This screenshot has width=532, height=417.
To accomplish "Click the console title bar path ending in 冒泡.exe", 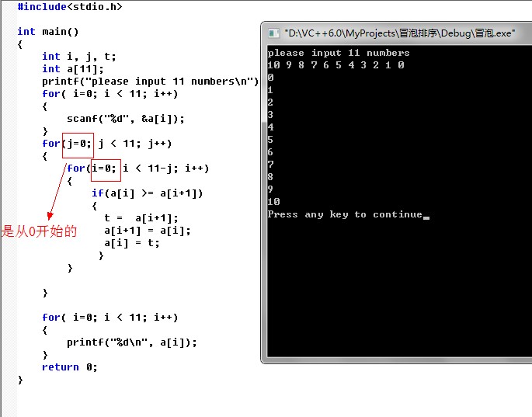I will coord(399,33).
